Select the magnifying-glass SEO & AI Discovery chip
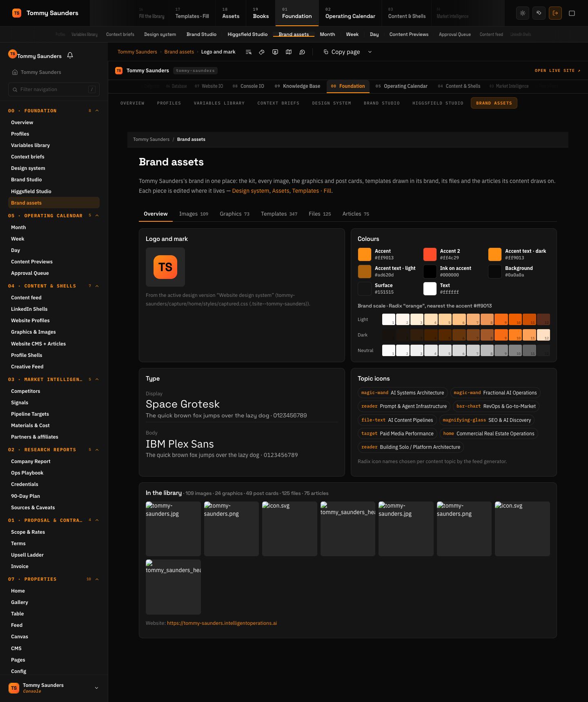588x702 pixels. point(487,420)
